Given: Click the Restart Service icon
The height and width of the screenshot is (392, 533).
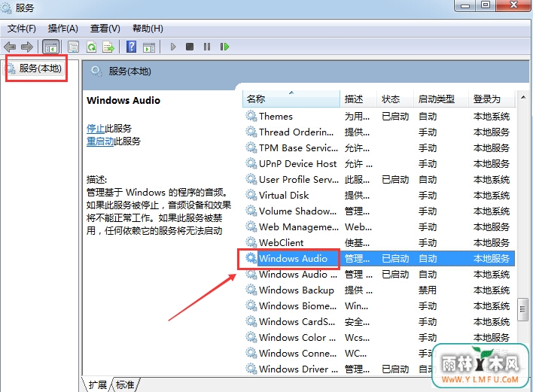Looking at the screenshot, I should 224,47.
